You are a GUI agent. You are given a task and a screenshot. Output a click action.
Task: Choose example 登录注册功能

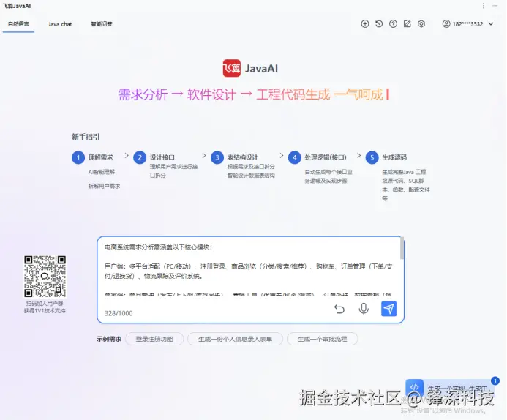pyautogui.click(x=154, y=339)
